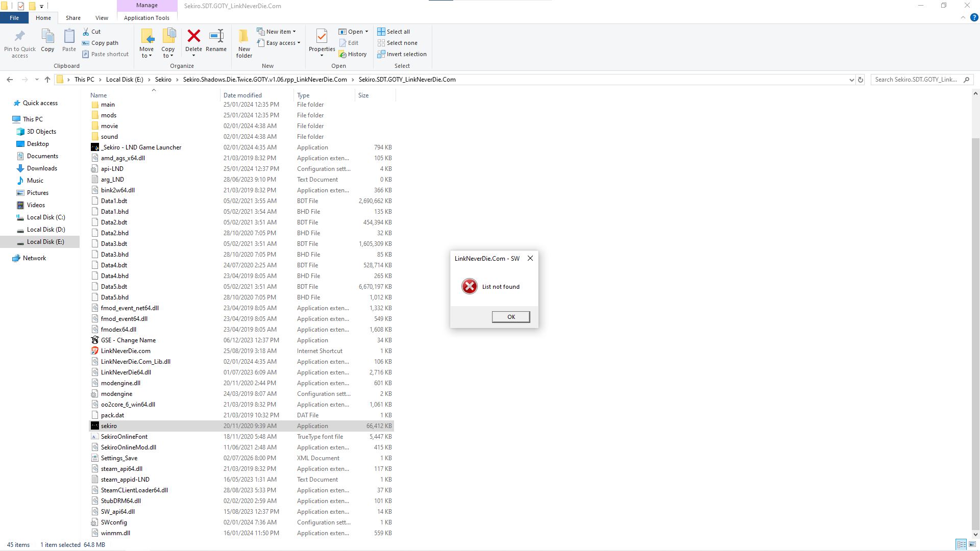Click the vertical scrollbar of file list
This screenshot has height=551, width=980.
coord(975,335)
